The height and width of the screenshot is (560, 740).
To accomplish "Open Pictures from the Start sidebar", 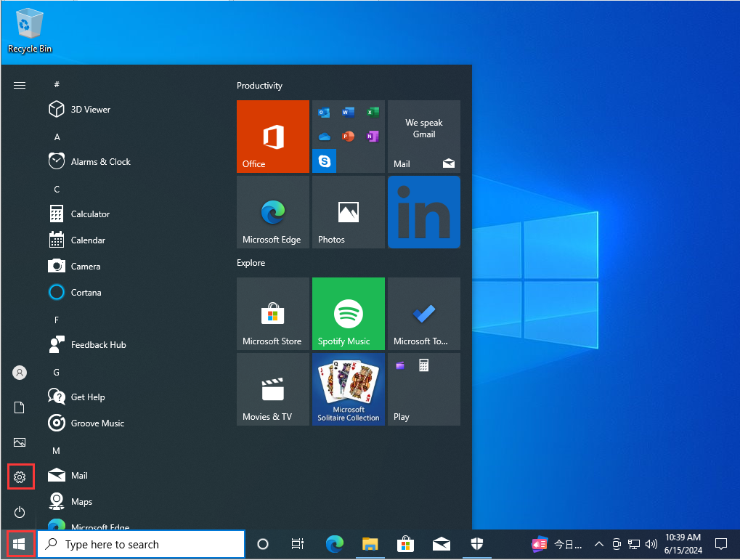I will 20,442.
